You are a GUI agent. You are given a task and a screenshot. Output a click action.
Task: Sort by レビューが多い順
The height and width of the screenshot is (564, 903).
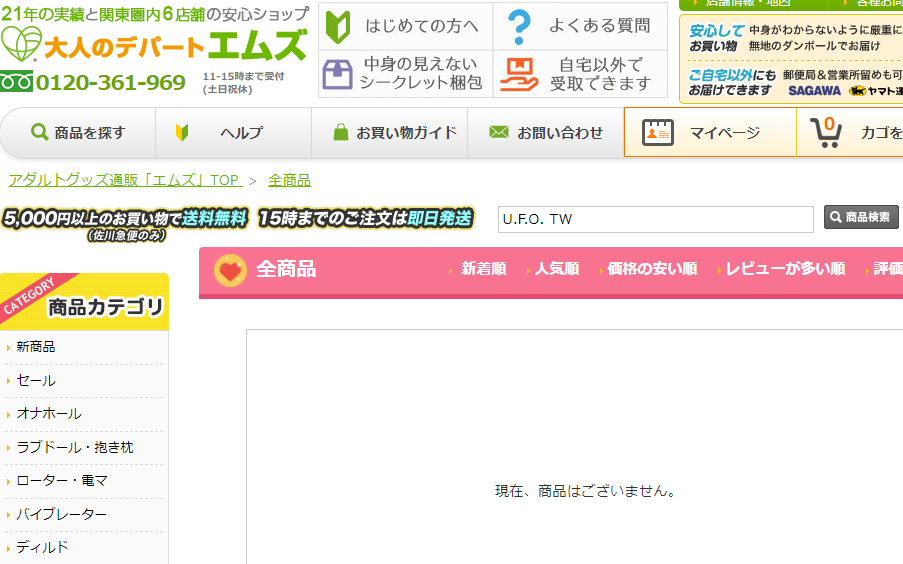pos(785,269)
